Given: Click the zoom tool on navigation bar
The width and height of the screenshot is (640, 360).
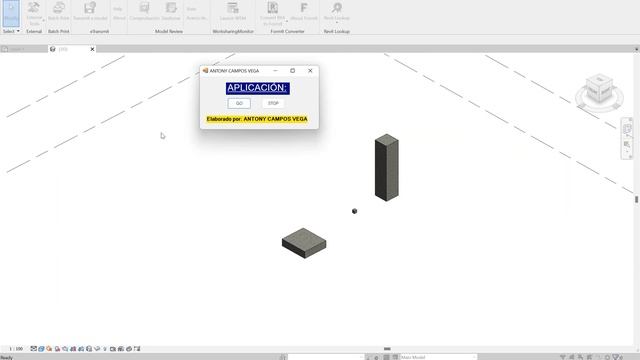Looking at the screenshot, I should 627,144.
